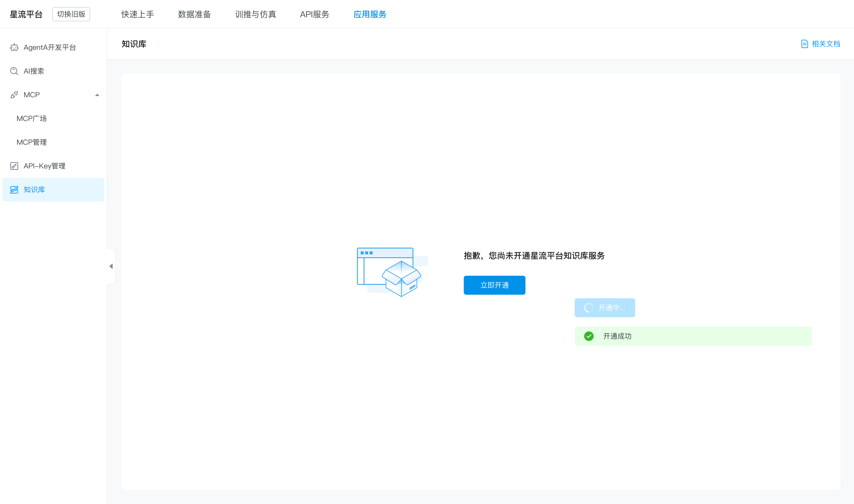Click the MCP plug icon
854x504 pixels.
point(14,95)
